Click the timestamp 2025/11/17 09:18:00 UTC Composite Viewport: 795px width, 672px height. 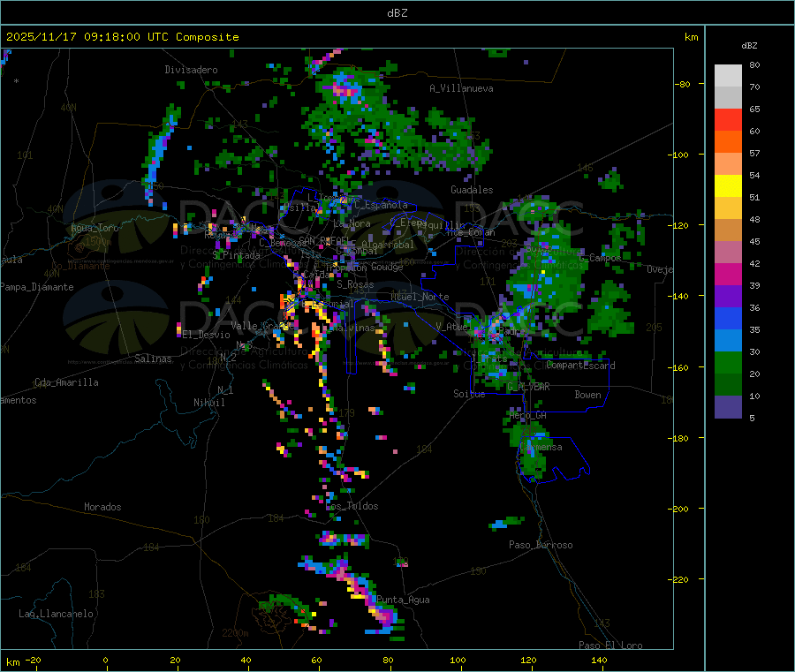click(122, 37)
